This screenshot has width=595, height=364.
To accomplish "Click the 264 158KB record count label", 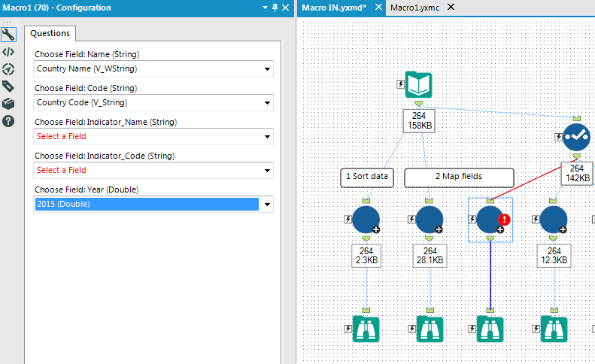I will click(x=419, y=120).
